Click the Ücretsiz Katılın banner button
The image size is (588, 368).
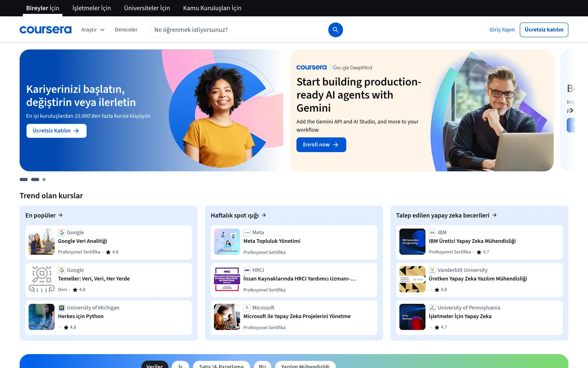[56, 131]
